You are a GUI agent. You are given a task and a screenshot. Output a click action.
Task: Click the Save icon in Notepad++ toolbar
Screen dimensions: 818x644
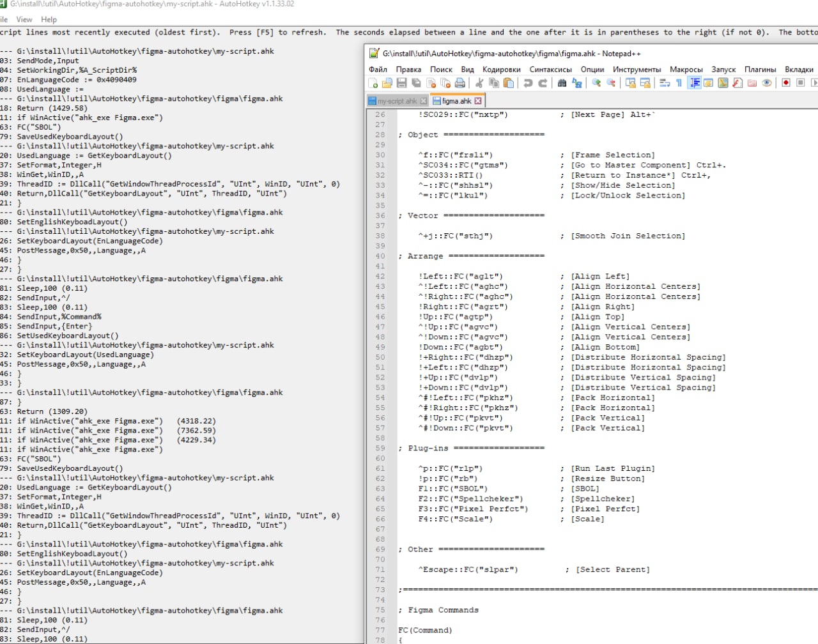click(401, 83)
